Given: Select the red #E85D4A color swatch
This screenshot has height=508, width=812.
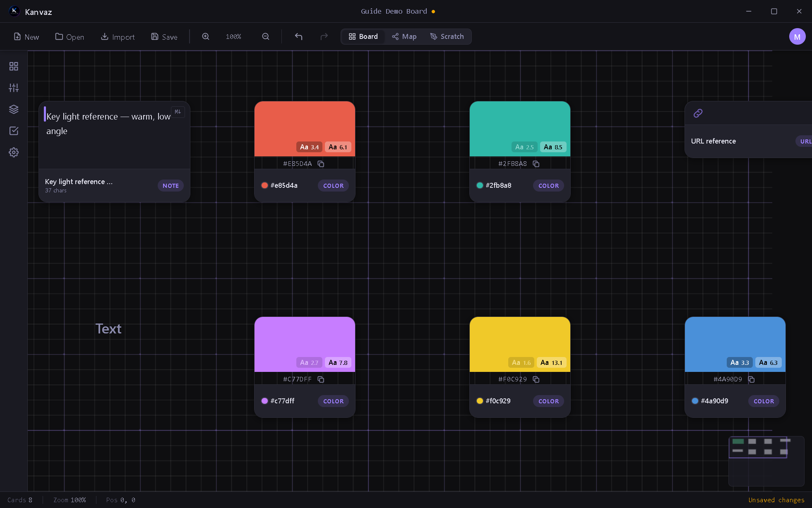Looking at the screenshot, I should (x=305, y=129).
